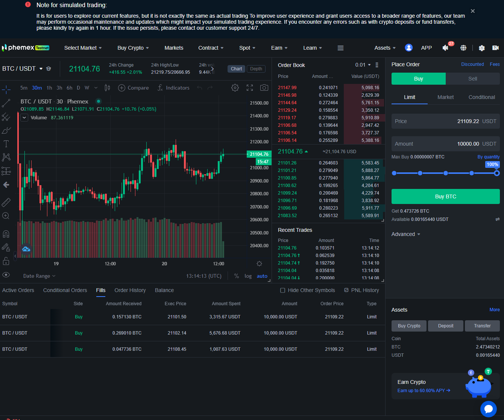Select the trend line drawing tool

click(6, 103)
